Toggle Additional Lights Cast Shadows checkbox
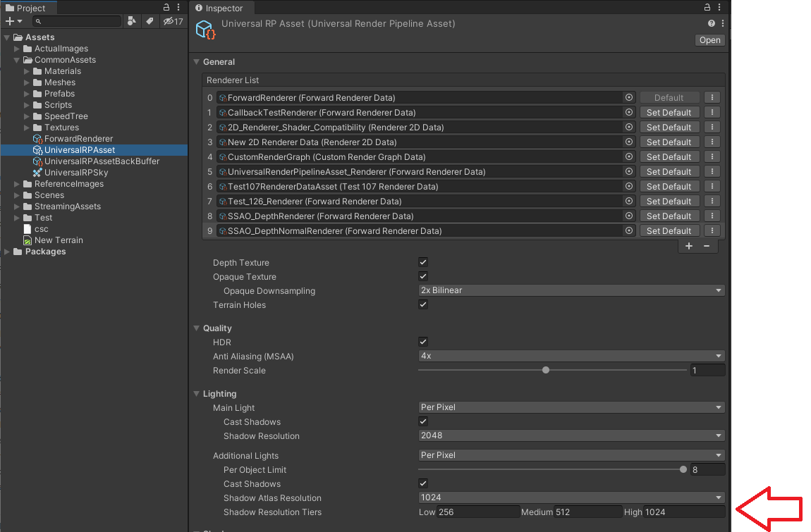 pyautogui.click(x=423, y=483)
